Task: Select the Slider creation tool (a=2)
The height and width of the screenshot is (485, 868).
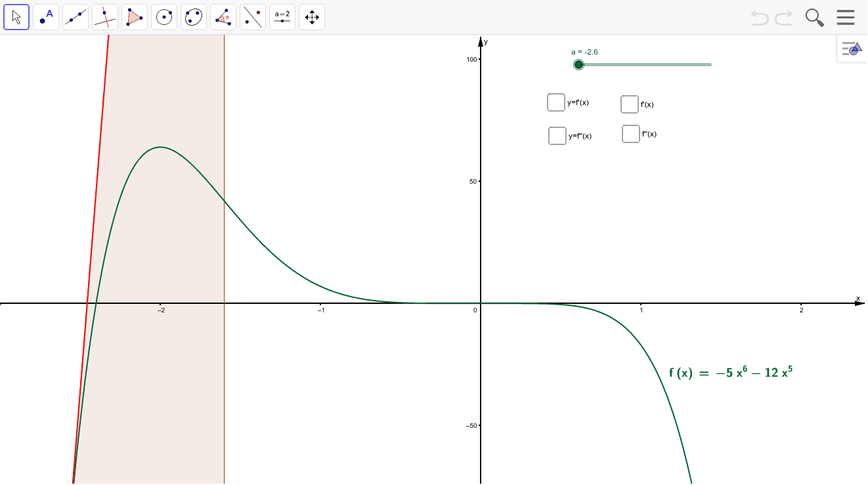Action: (x=282, y=16)
